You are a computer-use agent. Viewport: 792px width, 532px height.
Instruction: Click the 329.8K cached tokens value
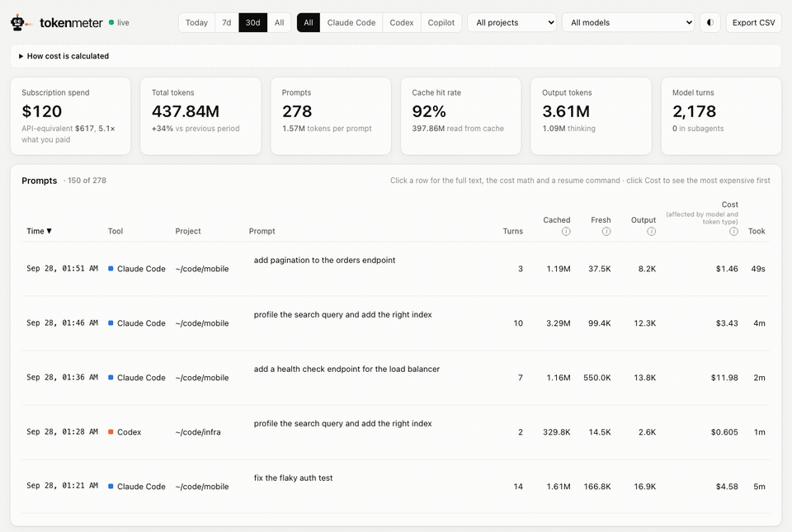[x=557, y=432]
